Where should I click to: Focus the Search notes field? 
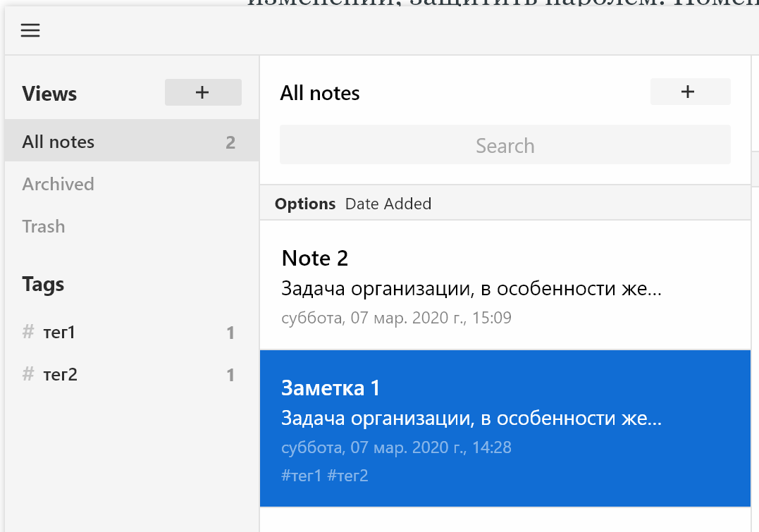505,144
